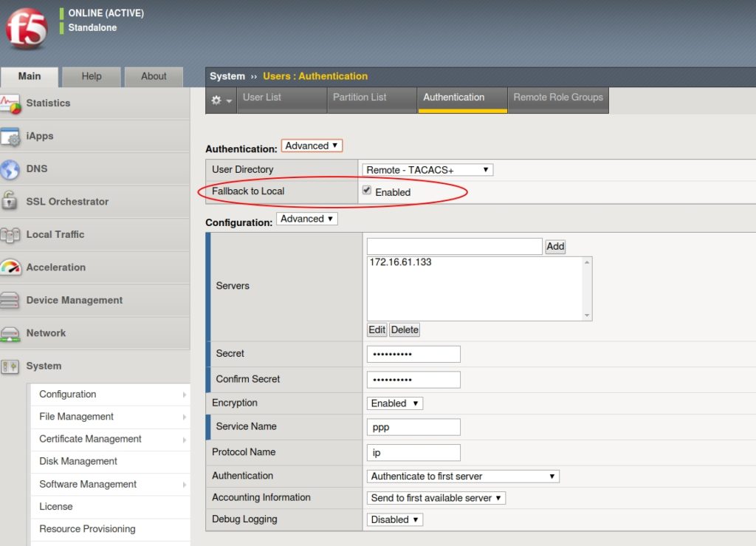756x546 pixels.
Task: Click the Edit server button
Action: pos(377,330)
